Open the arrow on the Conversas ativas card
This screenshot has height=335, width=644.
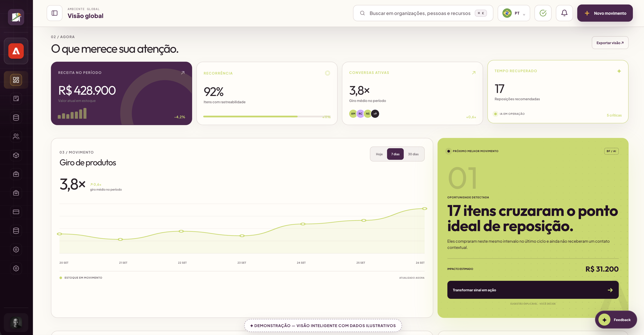[473, 73]
